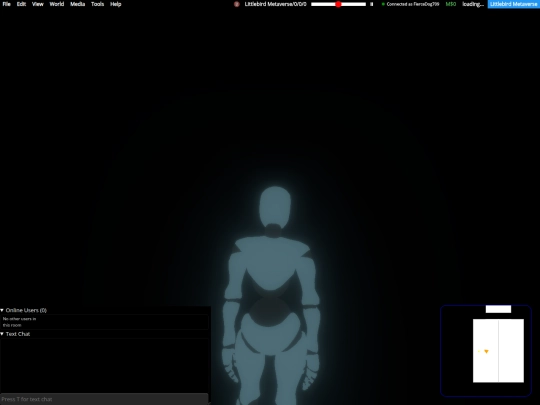Open the Help menu
This screenshot has width=540, height=405.
click(x=116, y=4)
